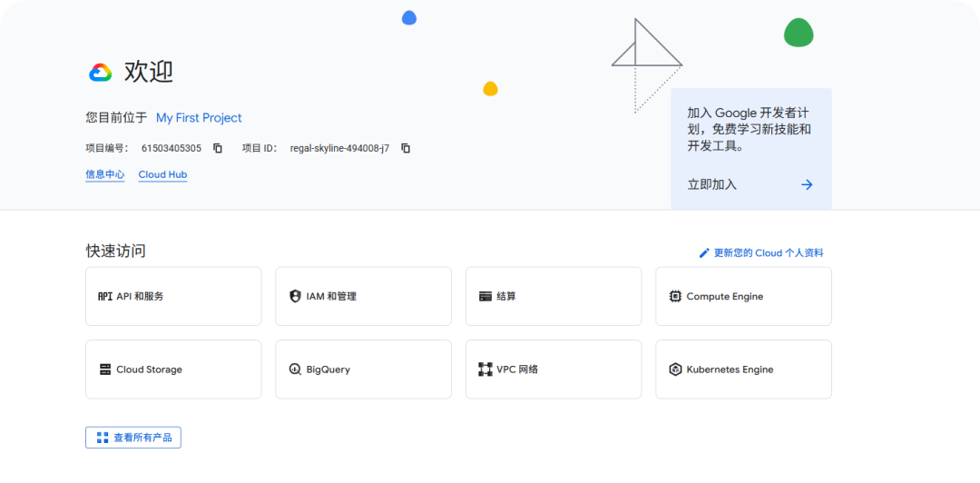980x483 pixels.
Task: Click the 项目编号 label
Action: point(107,148)
